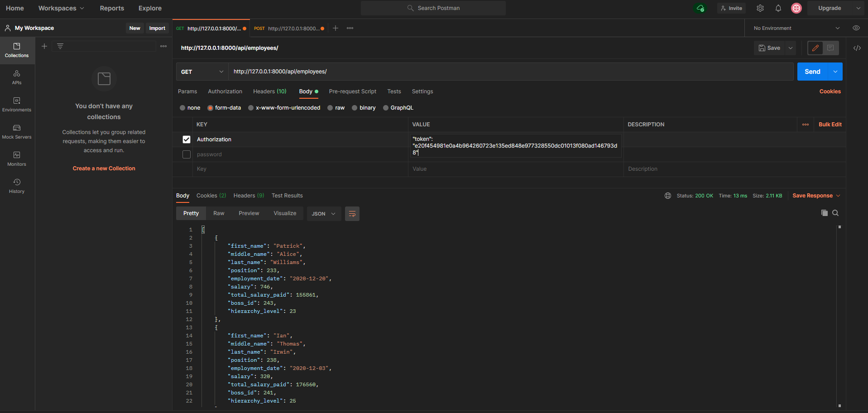This screenshot has height=413, width=868.
Task: Expand the Send button options arrow
Action: 835,72
